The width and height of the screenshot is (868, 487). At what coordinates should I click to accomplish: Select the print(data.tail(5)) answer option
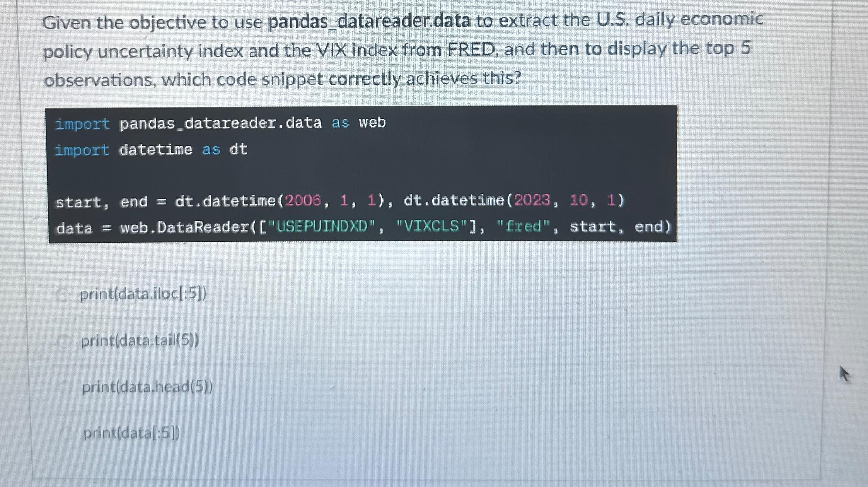coord(139,341)
